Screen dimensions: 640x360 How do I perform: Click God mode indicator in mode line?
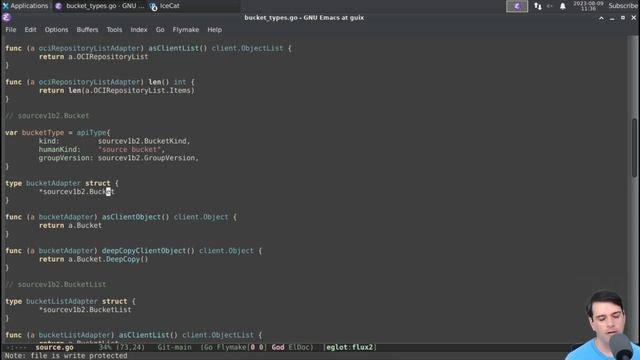click(x=278, y=347)
